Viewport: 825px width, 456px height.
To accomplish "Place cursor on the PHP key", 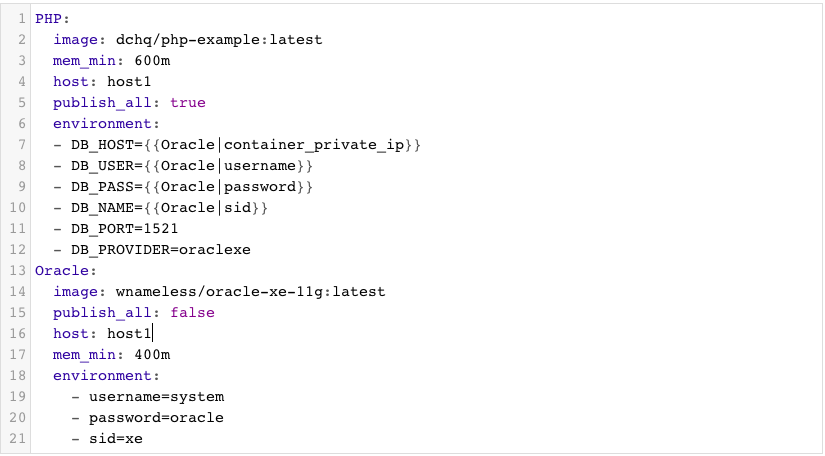I will pos(48,19).
